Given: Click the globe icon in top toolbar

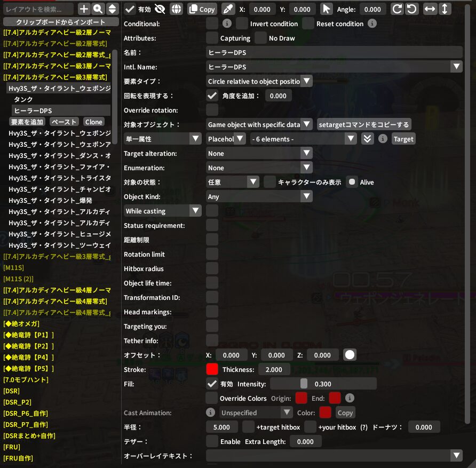Looking at the screenshot, I should coord(177,9).
